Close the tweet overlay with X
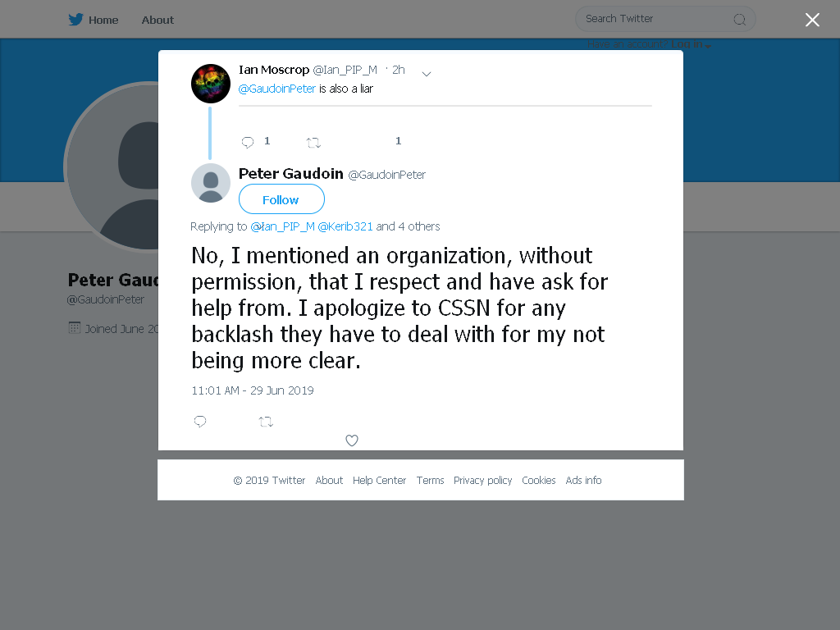This screenshot has width=840, height=630. pos(812,20)
